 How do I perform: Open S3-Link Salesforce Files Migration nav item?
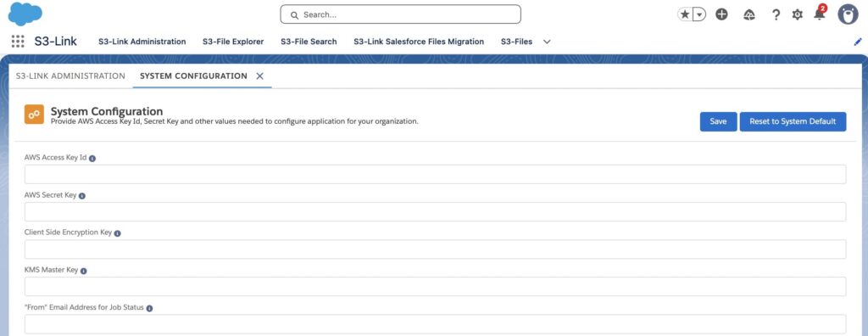tap(419, 42)
